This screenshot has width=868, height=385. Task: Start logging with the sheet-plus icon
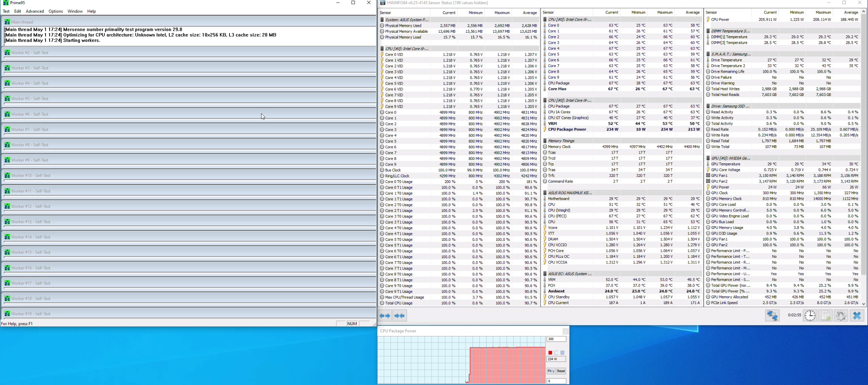[x=825, y=315]
